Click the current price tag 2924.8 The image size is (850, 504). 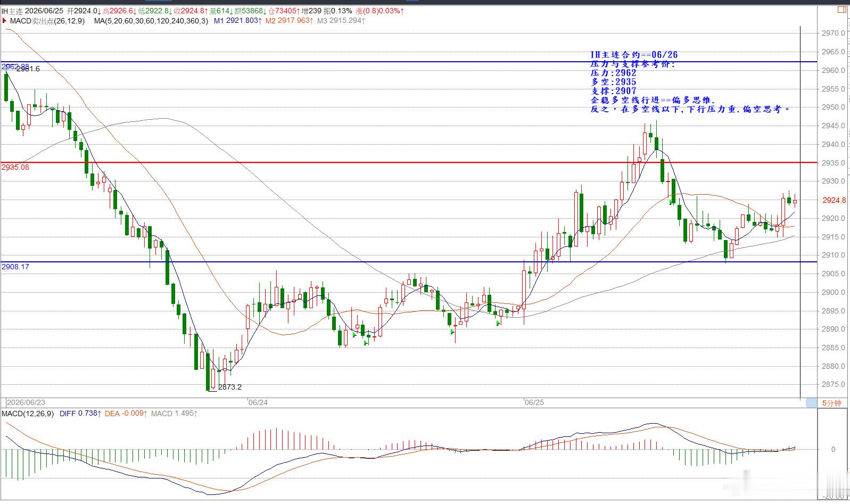click(x=834, y=200)
